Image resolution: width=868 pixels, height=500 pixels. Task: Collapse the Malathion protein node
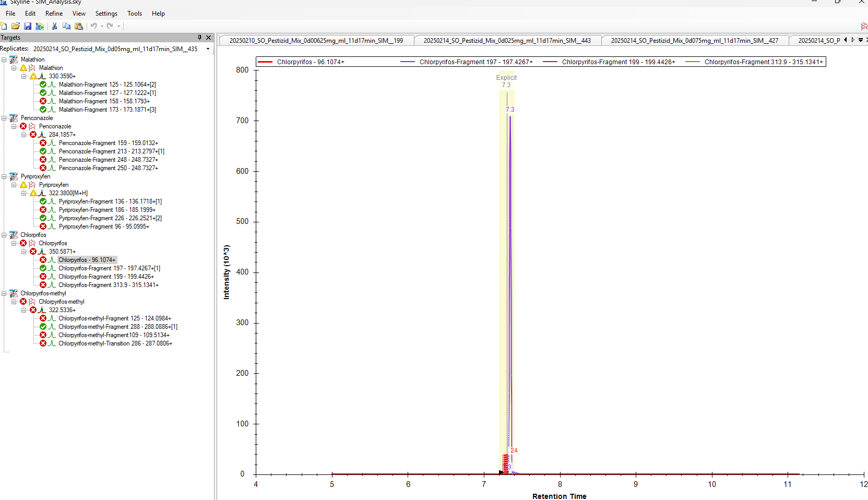click(x=4, y=59)
